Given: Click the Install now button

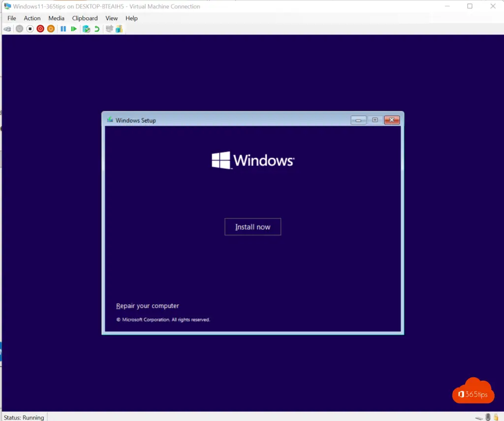Looking at the screenshot, I should pos(252,227).
